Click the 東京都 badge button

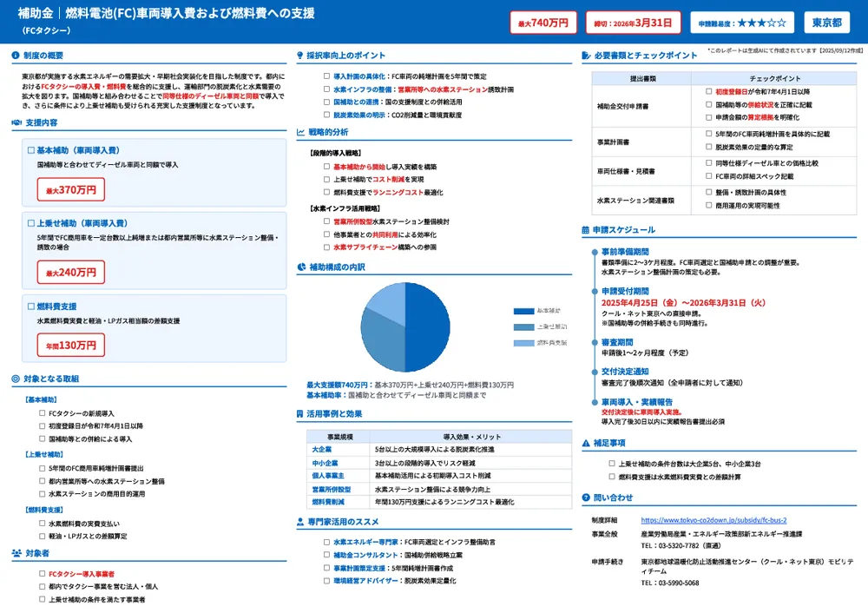(x=828, y=23)
